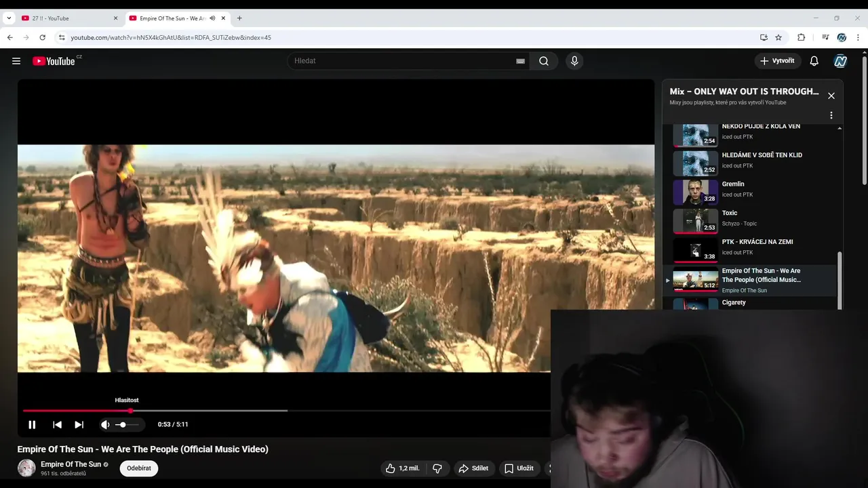Save the video with Uložit
868x488 pixels.
pos(519,468)
